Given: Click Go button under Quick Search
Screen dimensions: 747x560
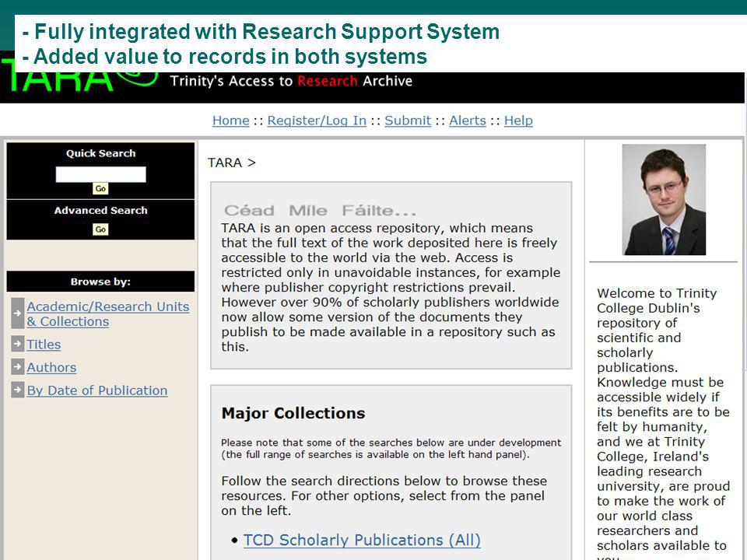Looking at the screenshot, I should (100, 188).
